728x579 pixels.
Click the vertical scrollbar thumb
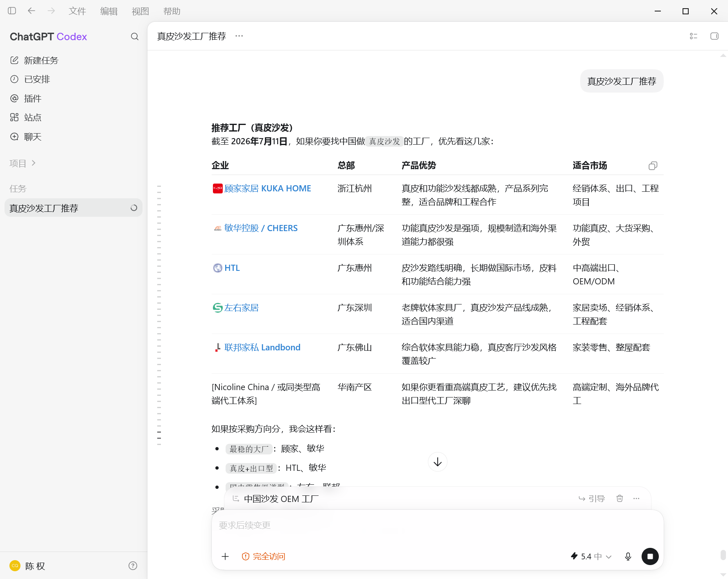pos(723,555)
